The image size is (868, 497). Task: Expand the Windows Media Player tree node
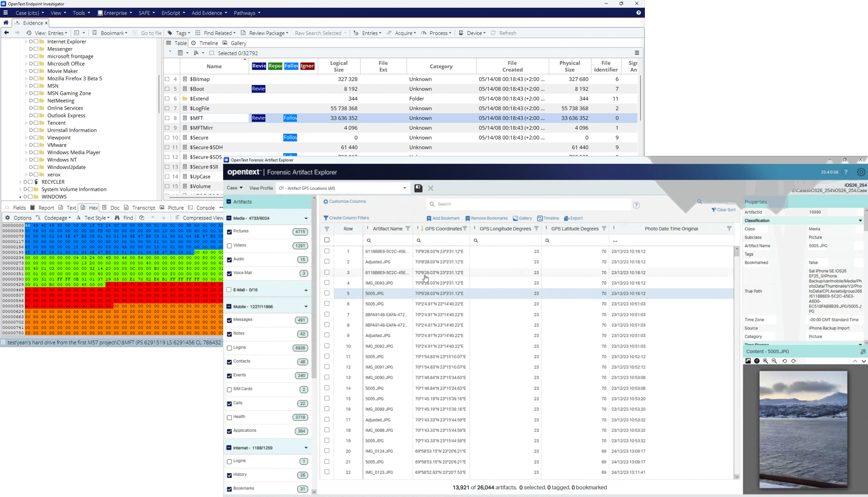point(26,153)
